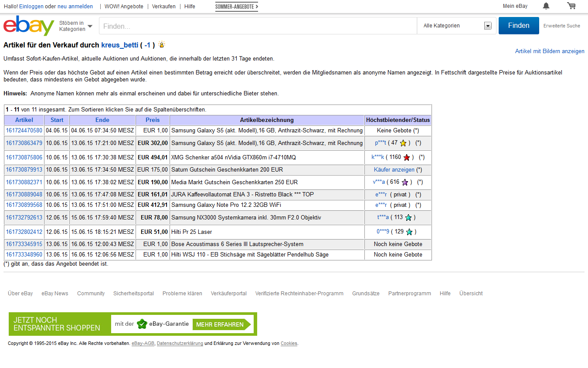This screenshot has width=588, height=368.
Task: Sort by the Preis column header
Action: pyautogui.click(x=153, y=120)
